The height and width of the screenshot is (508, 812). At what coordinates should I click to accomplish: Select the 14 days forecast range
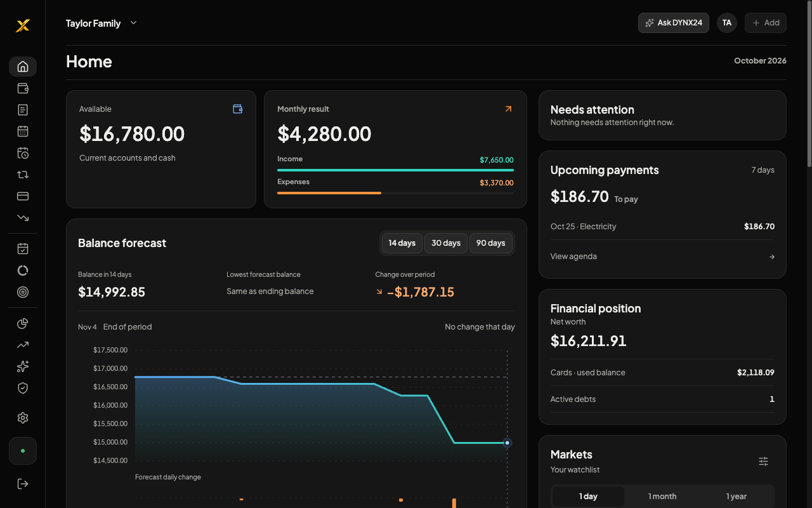coord(402,243)
